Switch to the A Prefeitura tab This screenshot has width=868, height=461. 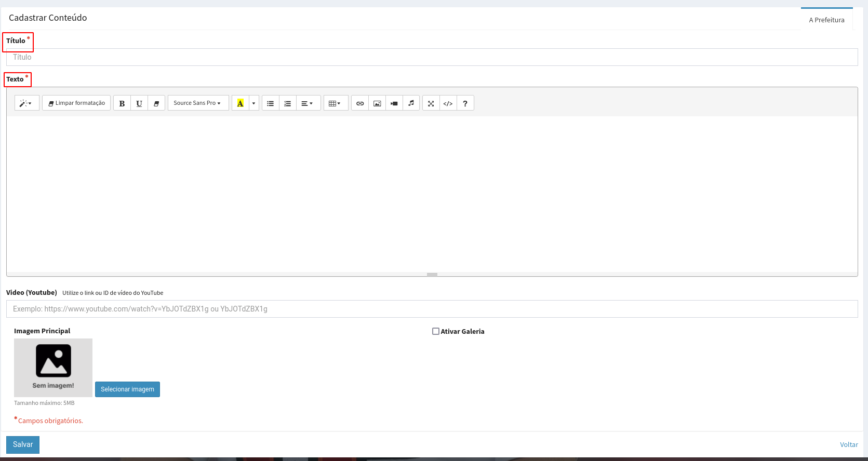pos(826,20)
